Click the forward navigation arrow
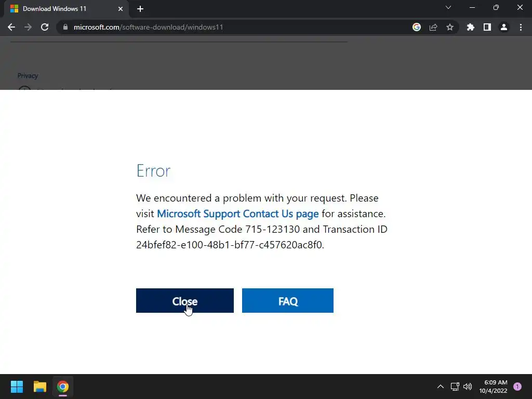The width and height of the screenshot is (532, 399). point(28,27)
